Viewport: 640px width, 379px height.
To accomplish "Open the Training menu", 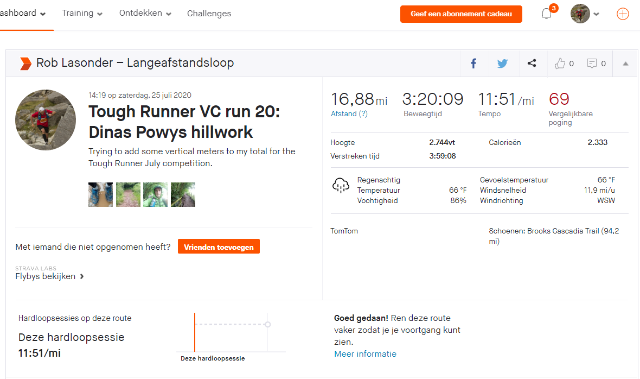I will (x=82, y=13).
